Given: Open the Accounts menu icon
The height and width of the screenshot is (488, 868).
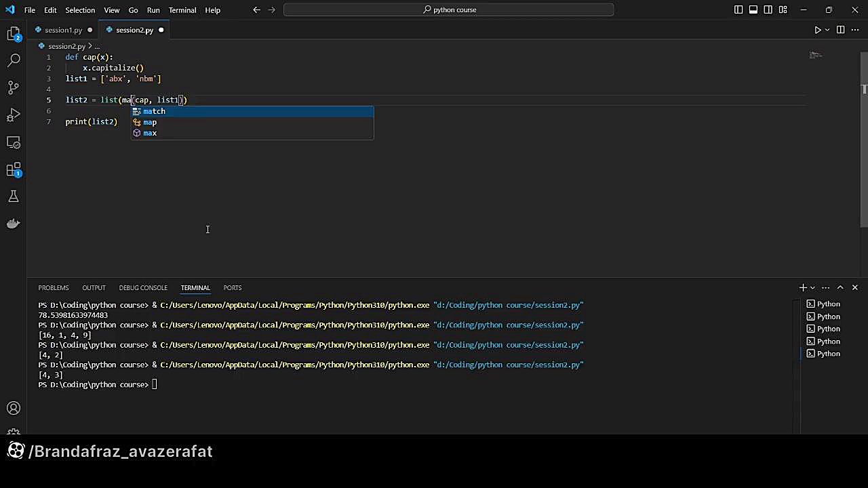Looking at the screenshot, I should (14, 408).
